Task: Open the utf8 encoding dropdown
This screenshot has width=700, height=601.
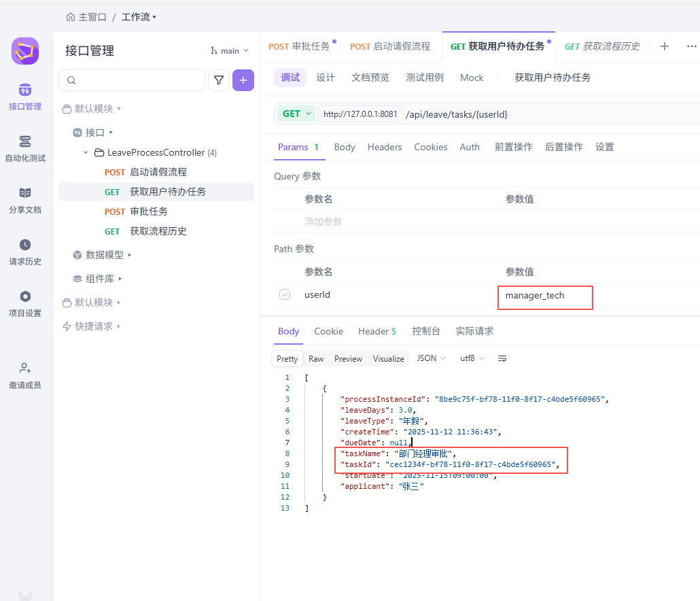Action: pos(472,358)
